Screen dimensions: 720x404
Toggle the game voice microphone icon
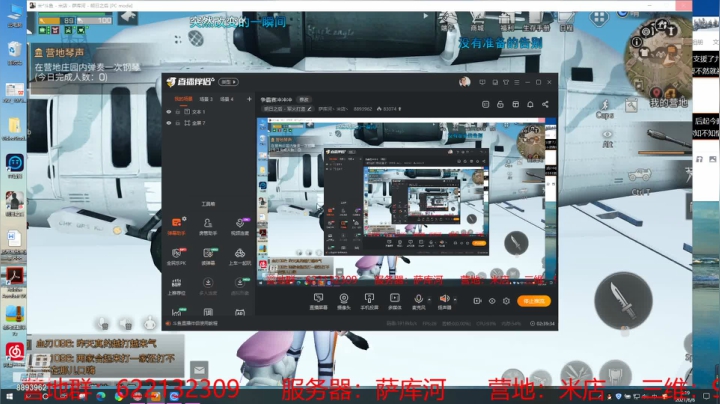(104, 324)
